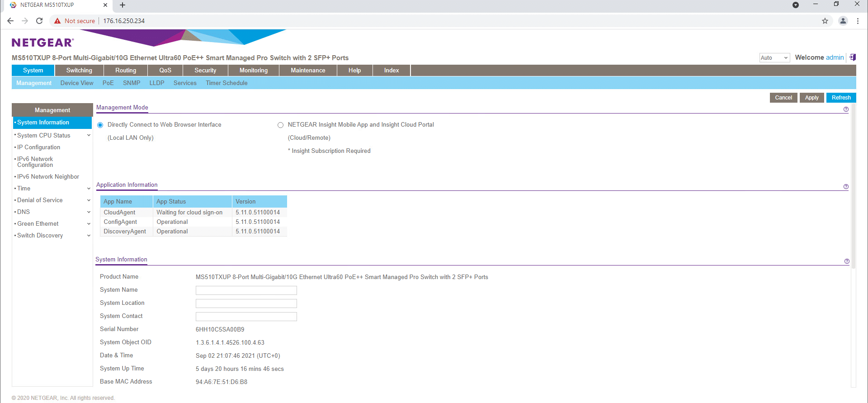The image size is (868, 403).
Task: Click the System Name input field
Action: coord(246,290)
